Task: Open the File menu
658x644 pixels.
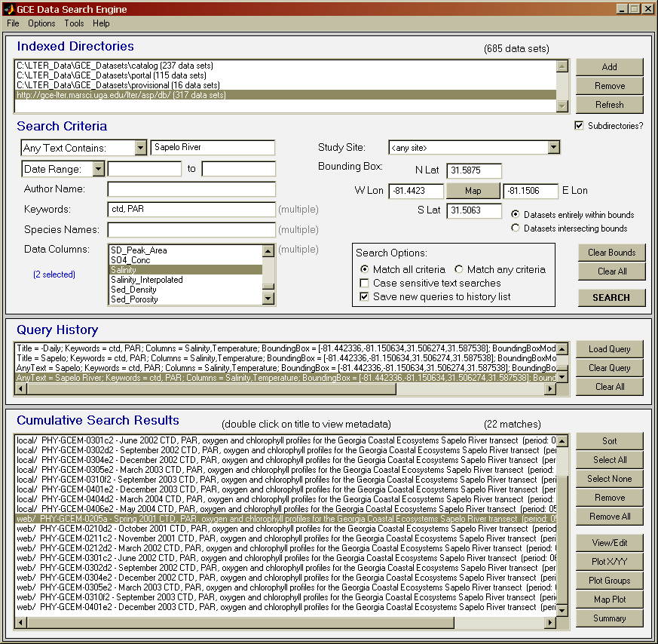Action: click(x=13, y=23)
